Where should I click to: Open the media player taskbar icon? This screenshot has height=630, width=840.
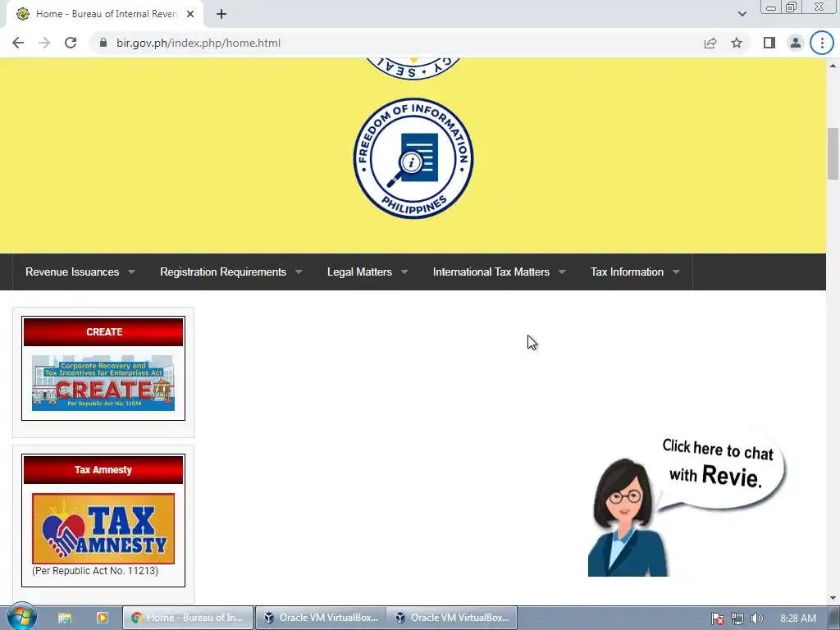tap(102, 618)
